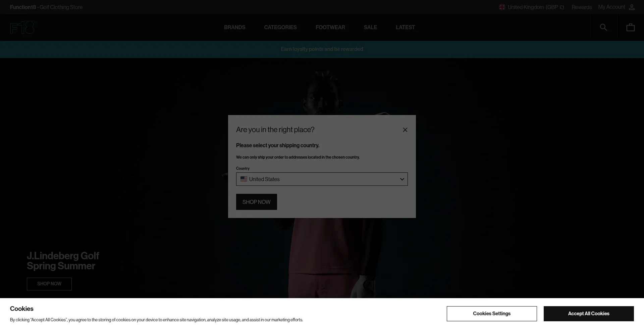Open the SALE menu

tap(370, 27)
